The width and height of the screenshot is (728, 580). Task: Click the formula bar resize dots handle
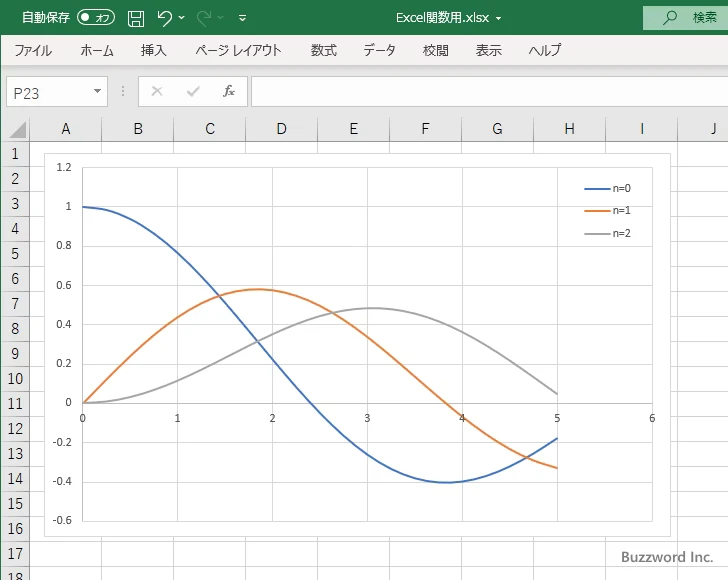click(x=123, y=91)
